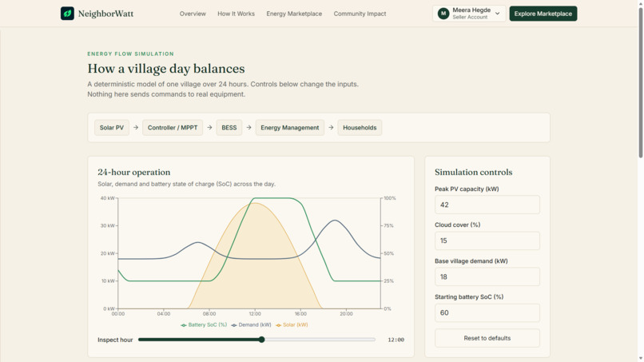Click the 40 kW y-axis label
Viewport: 644px width, 362px height.
point(108,198)
